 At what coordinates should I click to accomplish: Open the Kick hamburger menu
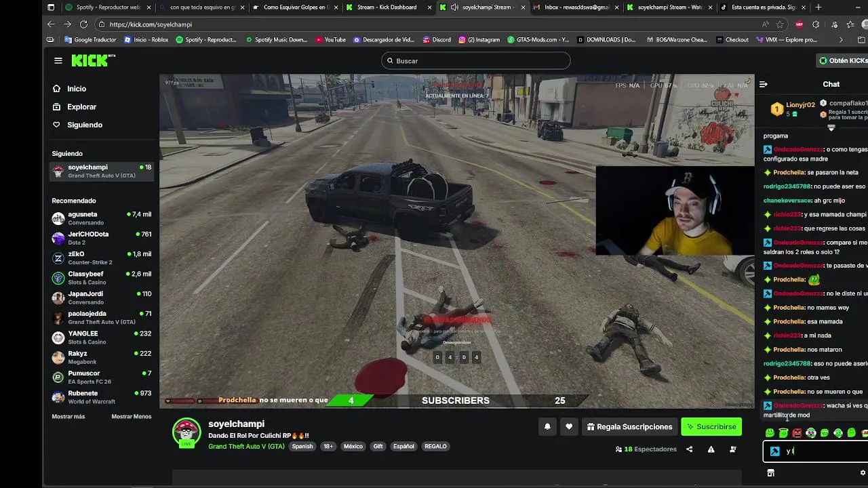click(x=58, y=60)
